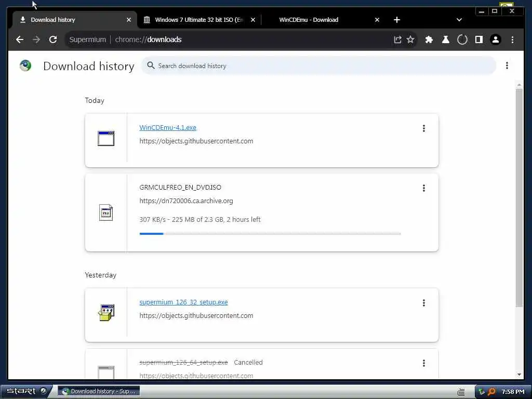Open the user profile avatar
This screenshot has height=399, width=532.
pyautogui.click(x=495, y=39)
